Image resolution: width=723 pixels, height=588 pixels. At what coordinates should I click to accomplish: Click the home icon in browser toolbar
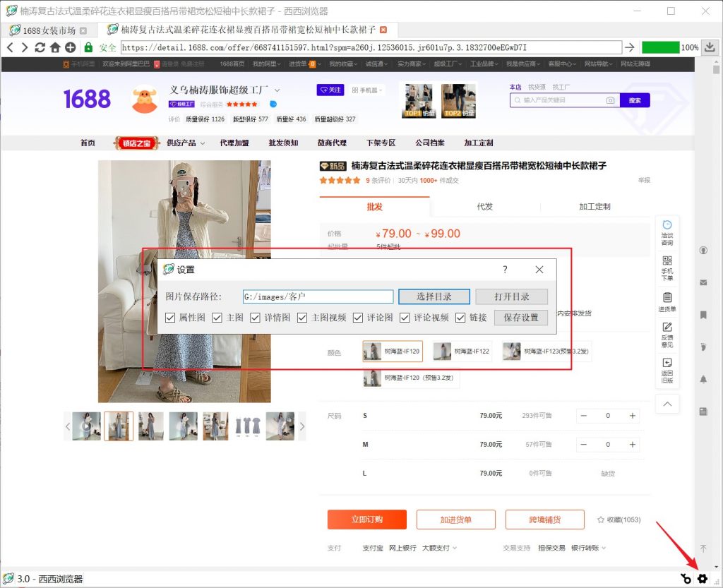(x=55, y=47)
